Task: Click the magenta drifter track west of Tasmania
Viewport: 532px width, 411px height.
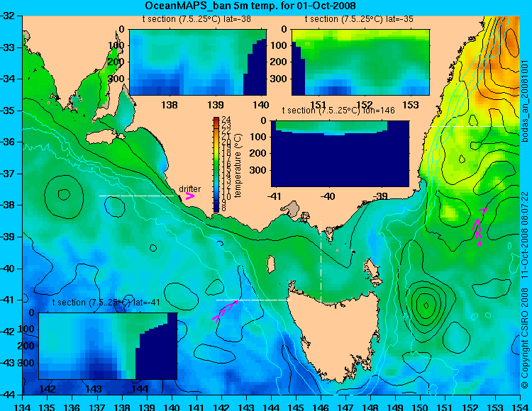Action: click(226, 310)
